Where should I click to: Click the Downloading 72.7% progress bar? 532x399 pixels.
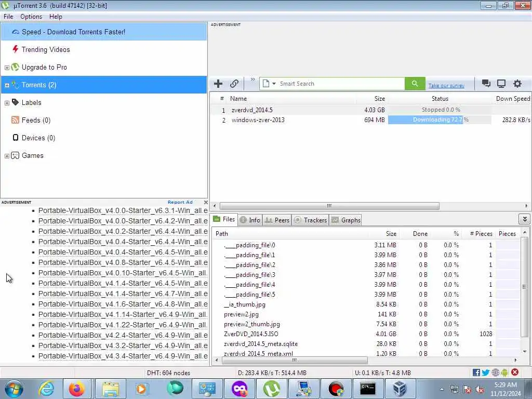click(440, 120)
